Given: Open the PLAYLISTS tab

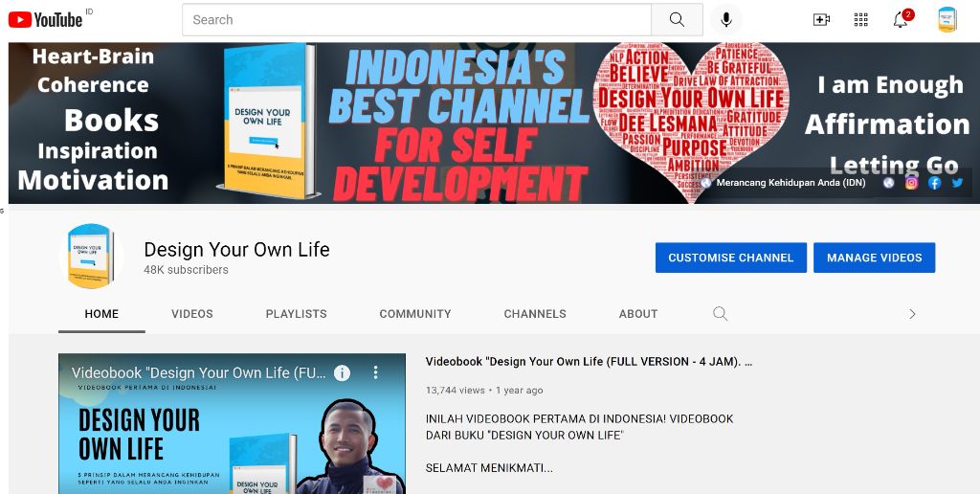Looking at the screenshot, I should (x=297, y=314).
